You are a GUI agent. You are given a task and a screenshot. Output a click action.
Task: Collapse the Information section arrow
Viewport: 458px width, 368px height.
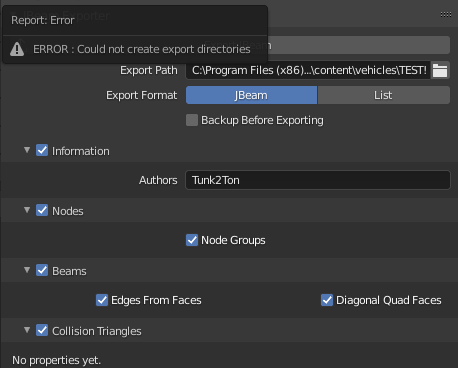(27, 150)
